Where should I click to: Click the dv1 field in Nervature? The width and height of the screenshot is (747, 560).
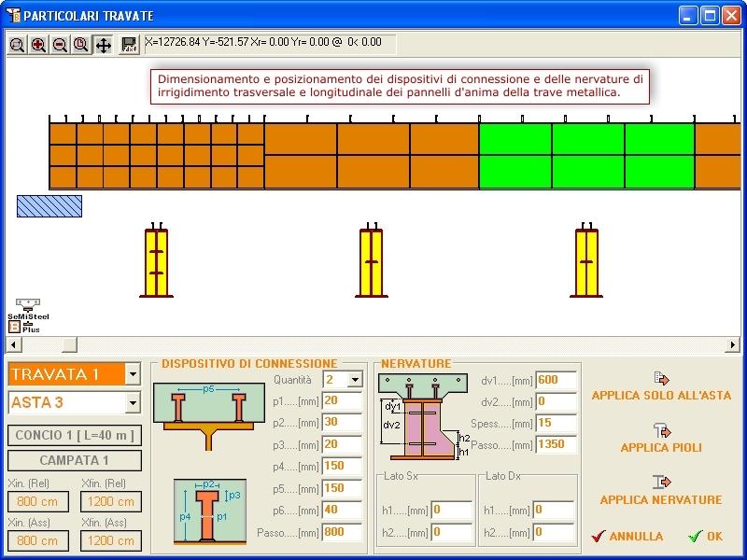click(x=557, y=380)
